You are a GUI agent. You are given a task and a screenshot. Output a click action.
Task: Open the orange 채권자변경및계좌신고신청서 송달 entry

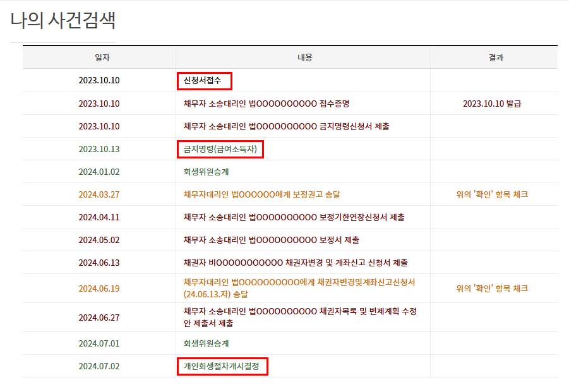(303, 288)
